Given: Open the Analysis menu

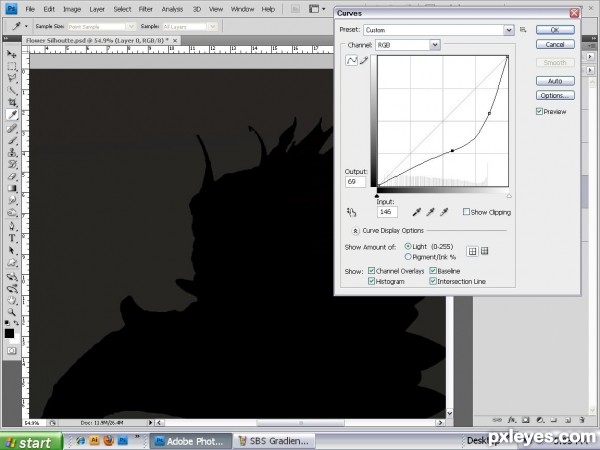Looking at the screenshot, I should pyautogui.click(x=172, y=9).
